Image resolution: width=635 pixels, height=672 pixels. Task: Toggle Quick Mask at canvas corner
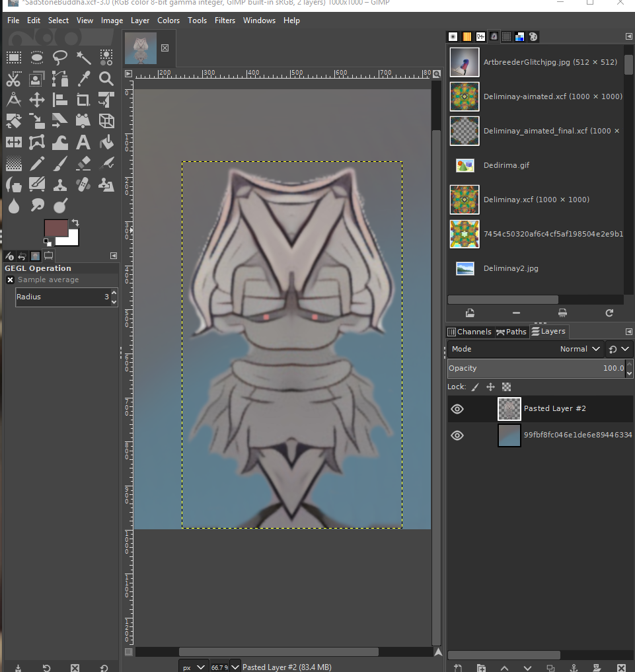(129, 652)
